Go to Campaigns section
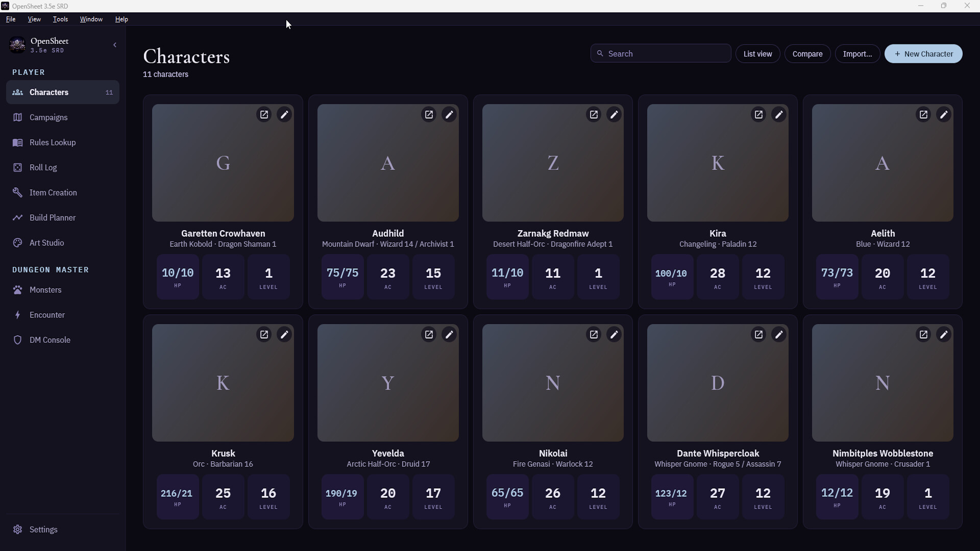 click(x=63, y=117)
